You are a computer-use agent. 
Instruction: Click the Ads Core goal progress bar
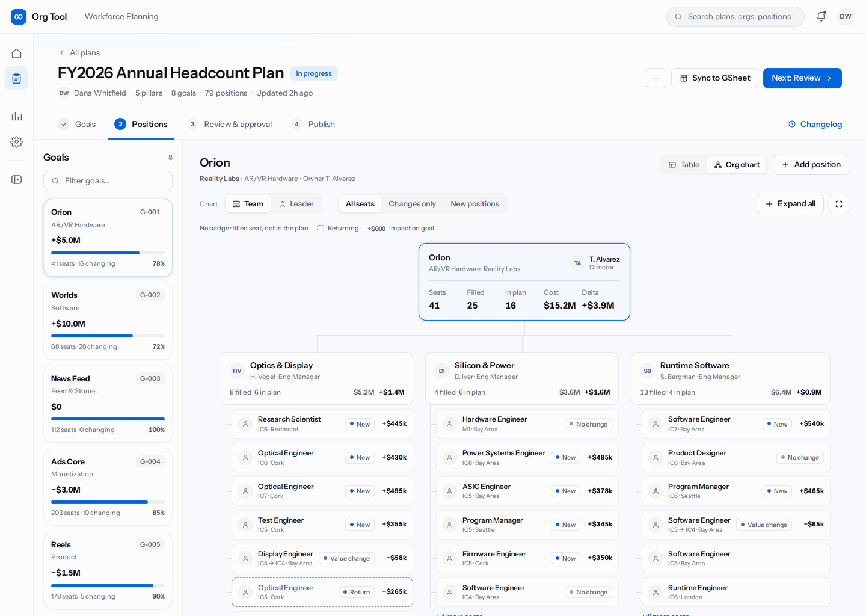click(x=108, y=502)
